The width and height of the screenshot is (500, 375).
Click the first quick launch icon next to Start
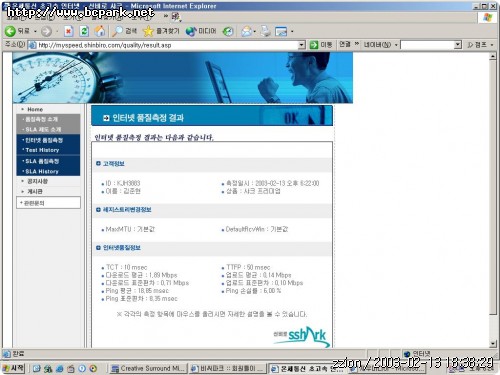click(37, 368)
